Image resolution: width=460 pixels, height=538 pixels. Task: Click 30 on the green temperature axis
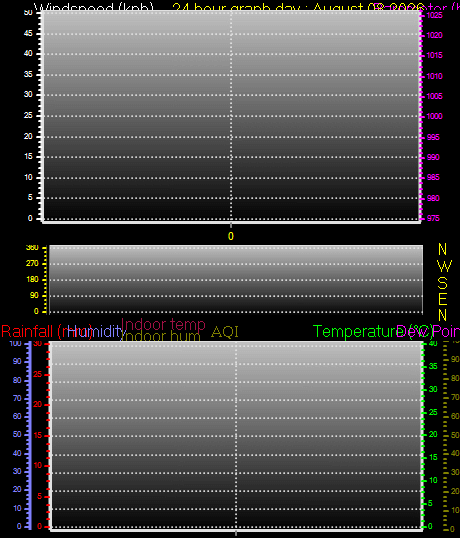(433, 389)
